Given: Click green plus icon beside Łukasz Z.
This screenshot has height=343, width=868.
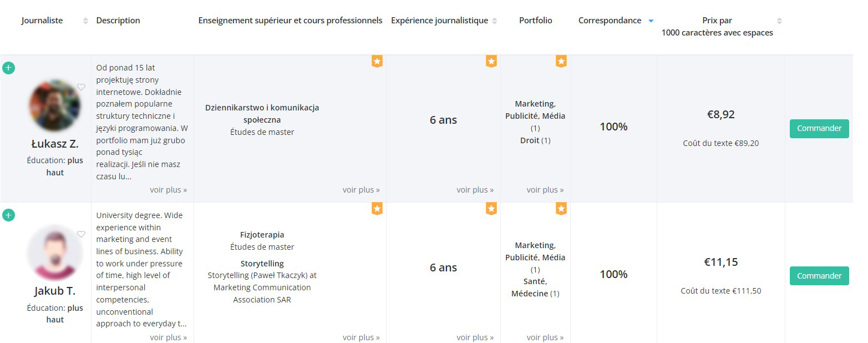Looking at the screenshot, I should [x=8, y=68].
